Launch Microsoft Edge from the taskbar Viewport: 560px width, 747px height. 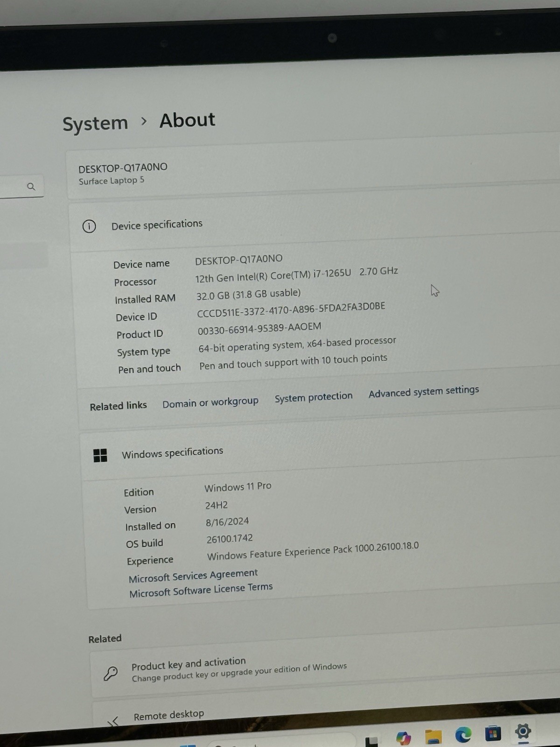(x=463, y=735)
